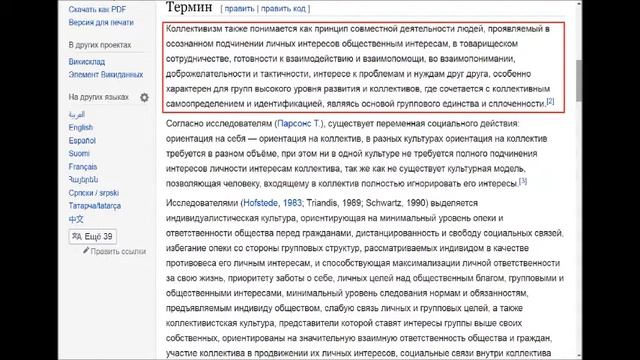The width and height of the screenshot is (640, 360).
Task: Switch to Chinese 中文 version
Action: (x=76, y=219)
